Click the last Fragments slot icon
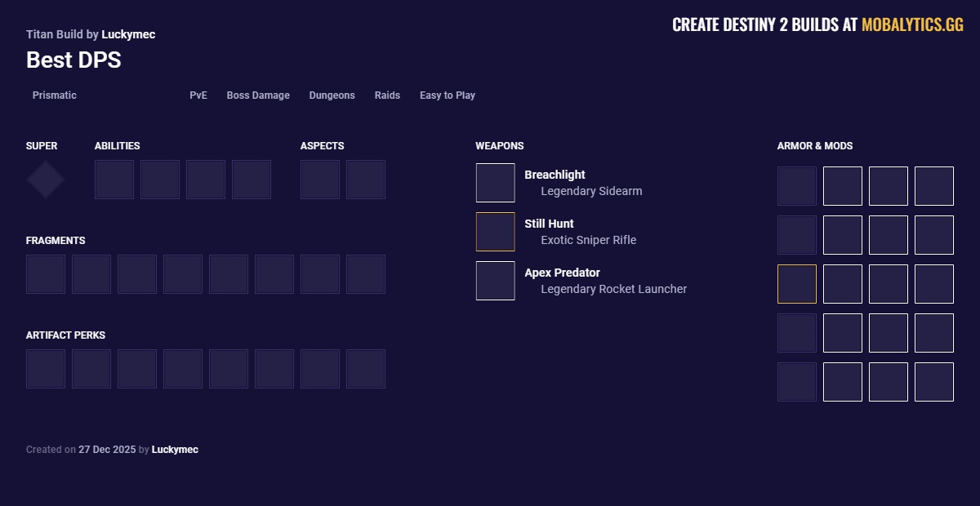This screenshot has width=980, height=506. tap(366, 274)
